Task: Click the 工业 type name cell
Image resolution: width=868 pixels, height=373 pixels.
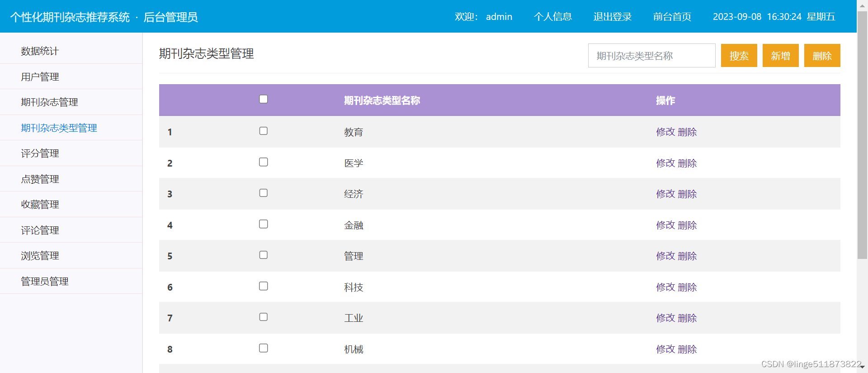Action: click(x=354, y=318)
